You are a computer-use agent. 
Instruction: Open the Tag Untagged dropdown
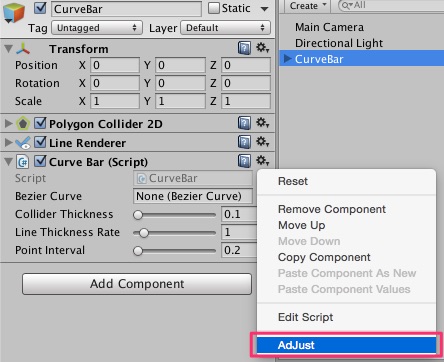pyautogui.click(x=97, y=28)
